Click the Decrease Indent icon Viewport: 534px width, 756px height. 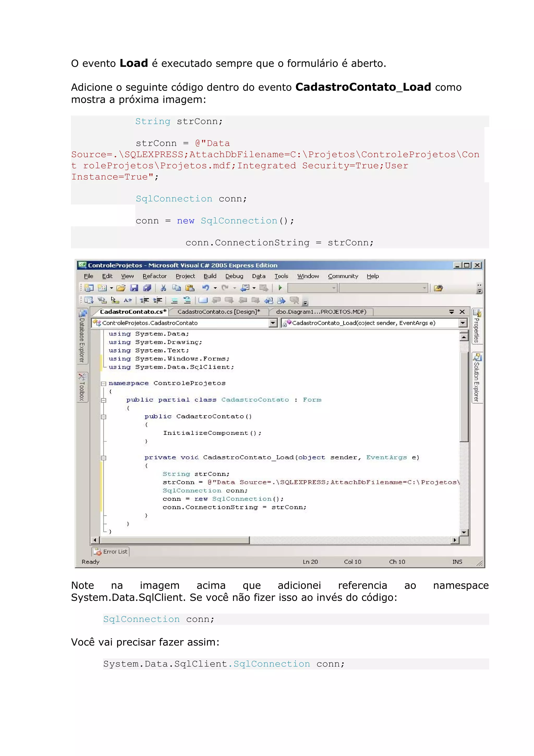click(144, 300)
